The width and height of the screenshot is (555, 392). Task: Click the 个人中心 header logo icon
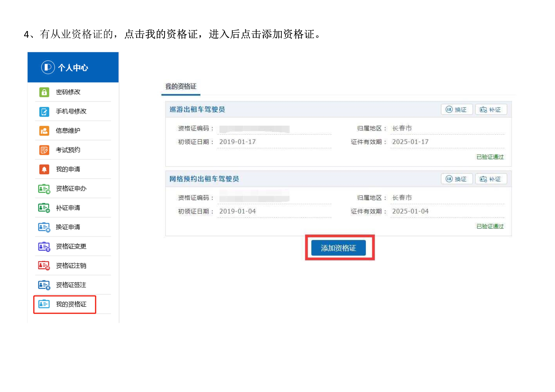click(48, 67)
